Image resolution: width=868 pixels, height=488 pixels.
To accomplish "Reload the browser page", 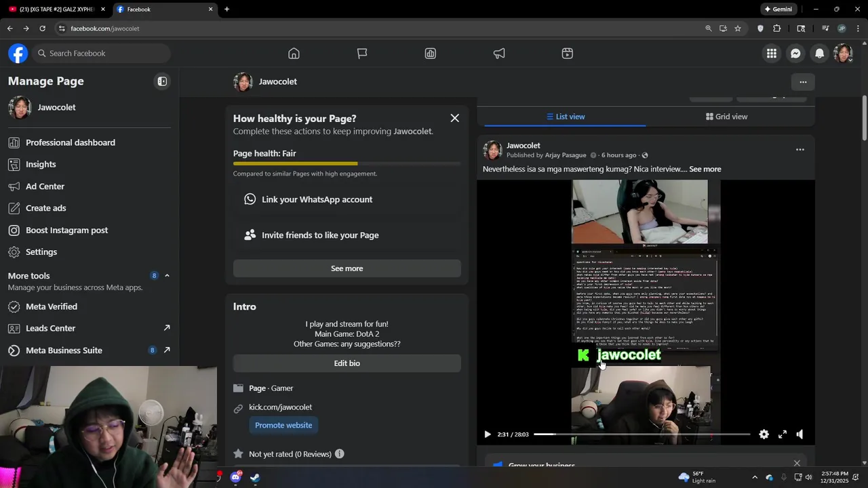I will (42, 28).
